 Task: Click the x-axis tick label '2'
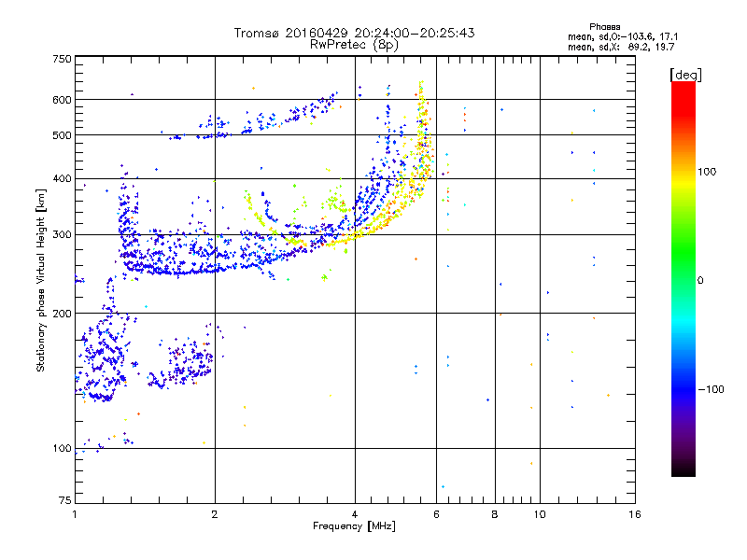tap(215, 514)
